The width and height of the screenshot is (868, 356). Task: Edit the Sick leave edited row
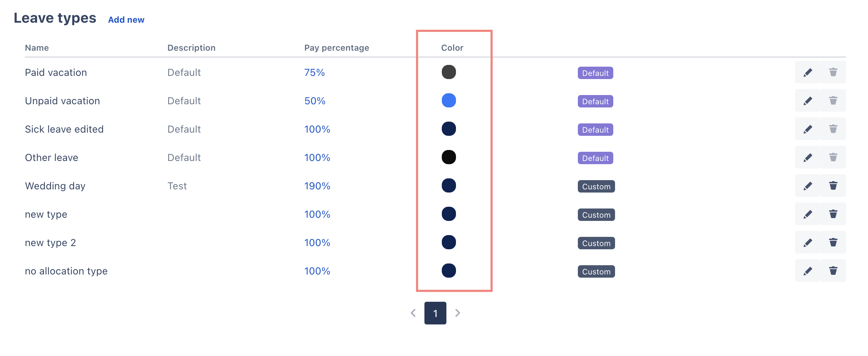807,129
